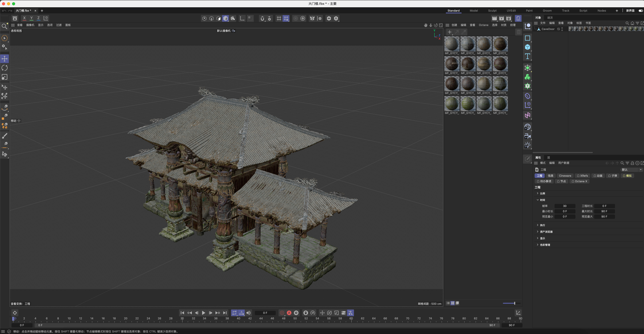Image resolution: width=644 pixels, height=334 pixels.
Task: Toggle Y axis lock
Action: coord(31,18)
